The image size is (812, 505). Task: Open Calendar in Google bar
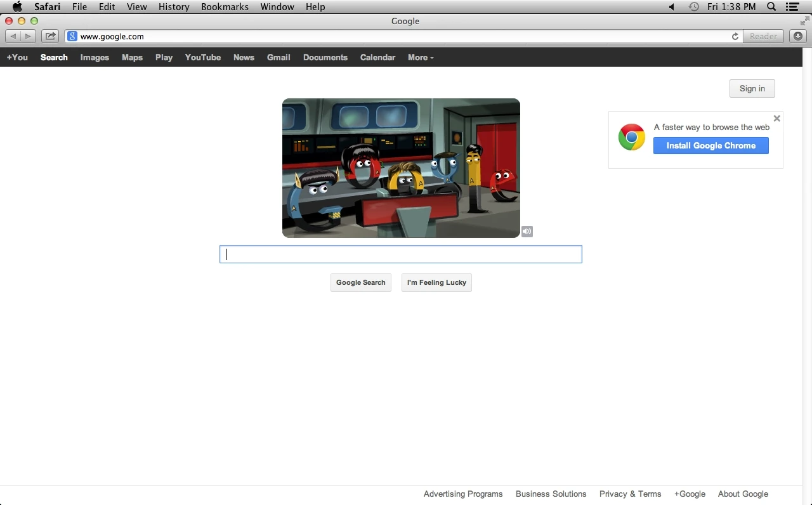pyautogui.click(x=377, y=57)
